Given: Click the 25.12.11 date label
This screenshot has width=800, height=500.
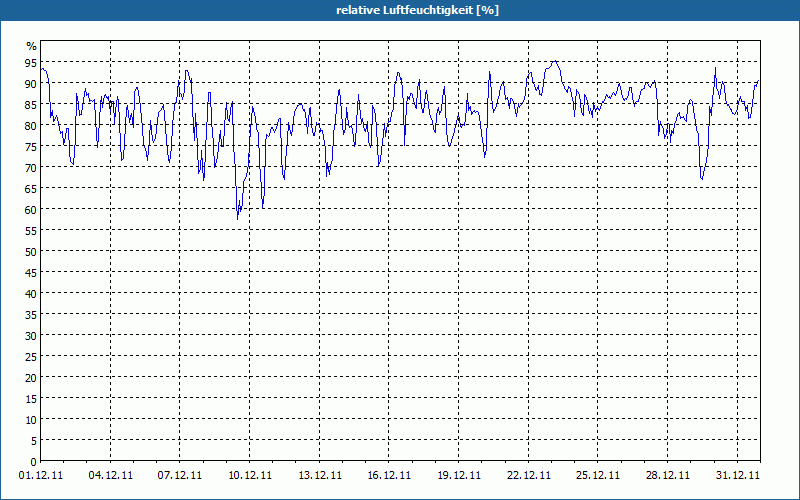Looking at the screenshot, I should click(598, 475).
